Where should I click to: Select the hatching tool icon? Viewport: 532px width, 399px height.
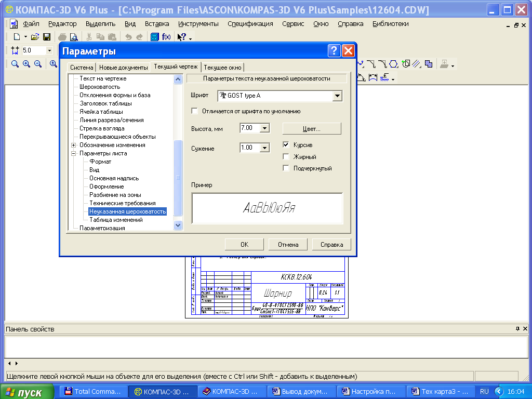pyautogui.click(x=429, y=64)
